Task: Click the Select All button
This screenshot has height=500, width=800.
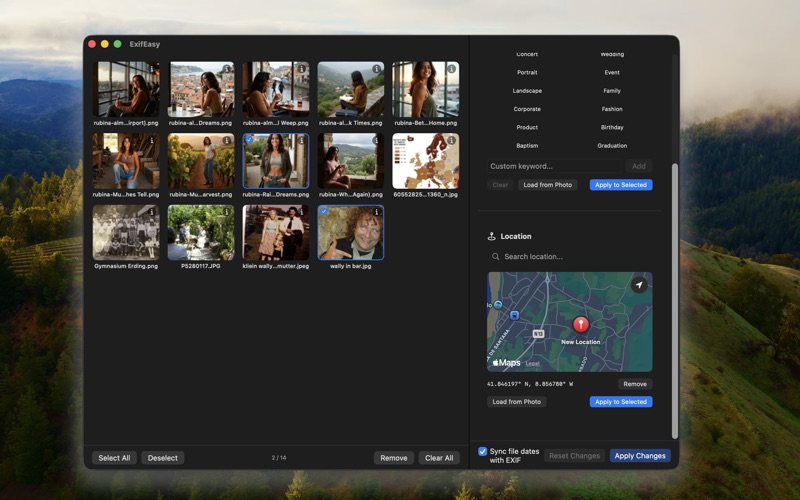Action: tap(114, 458)
